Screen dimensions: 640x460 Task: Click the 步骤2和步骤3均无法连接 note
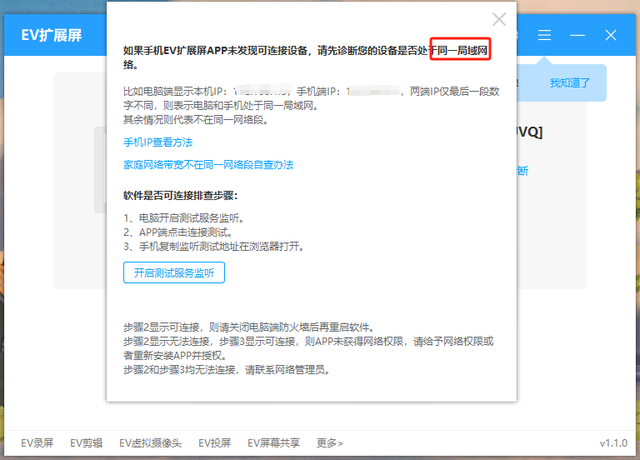pyautogui.click(x=227, y=370)
